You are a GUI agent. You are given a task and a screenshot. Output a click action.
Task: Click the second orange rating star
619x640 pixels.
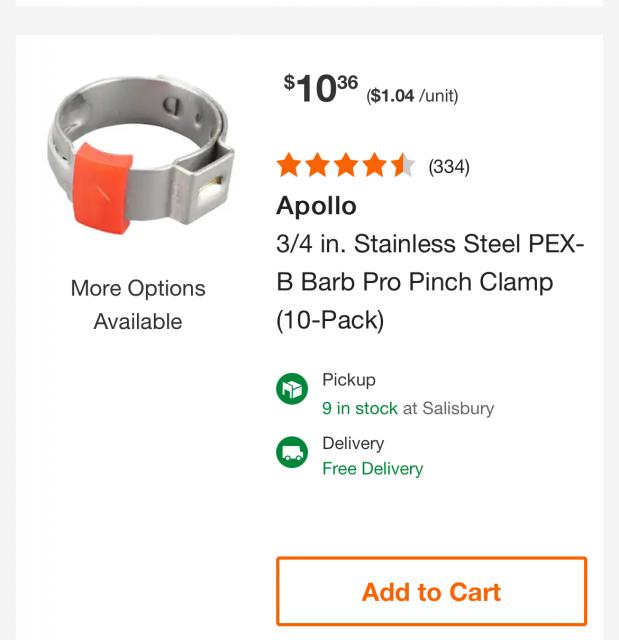point(318,165)
